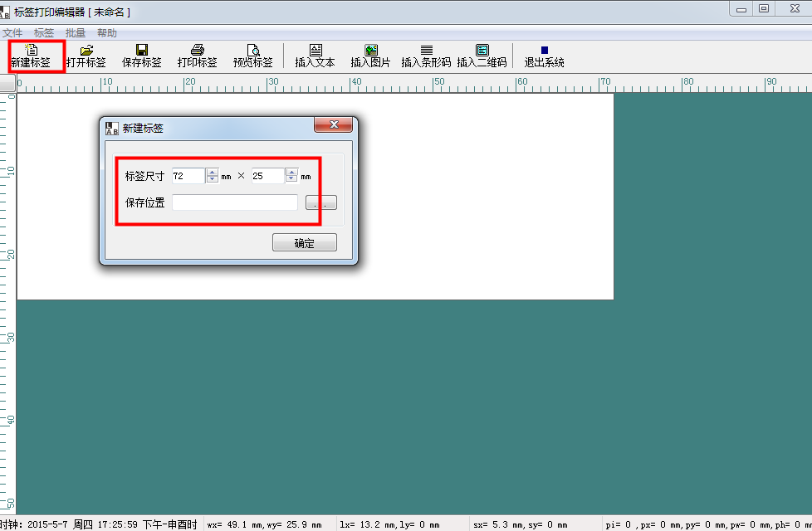812x531 pixels.
Task: Open the 帮助 menu
Action: click(x=107, y=33)
